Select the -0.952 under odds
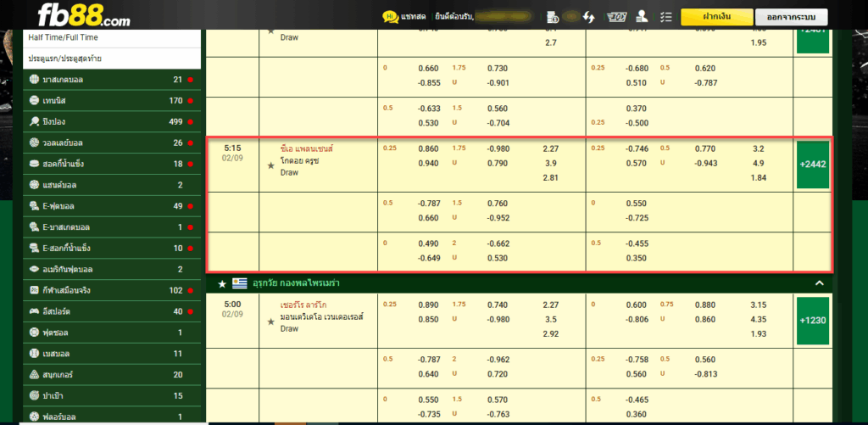 [x=498, y=218]
